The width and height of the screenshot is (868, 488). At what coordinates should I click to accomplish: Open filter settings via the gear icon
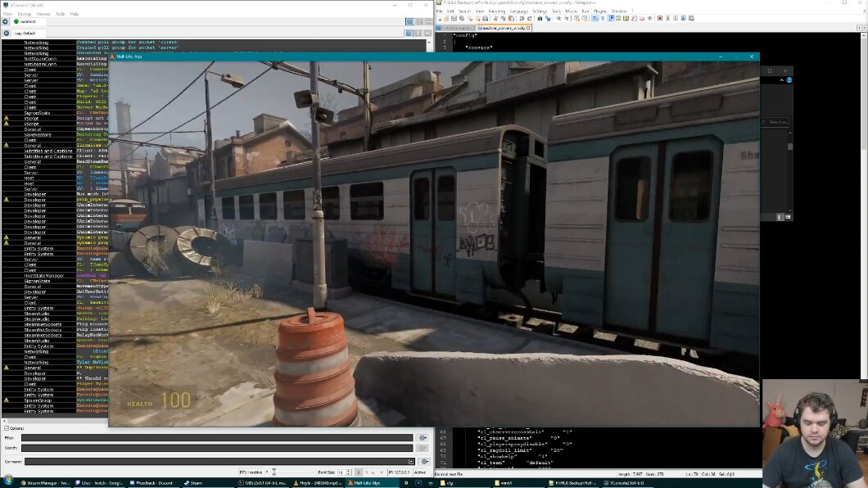tap(424, 437)
